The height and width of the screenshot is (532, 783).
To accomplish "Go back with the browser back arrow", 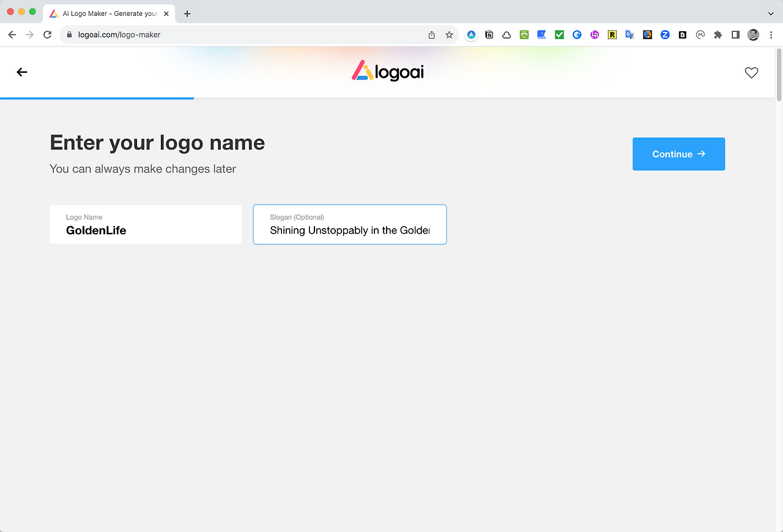I will [x=12, y=35].
